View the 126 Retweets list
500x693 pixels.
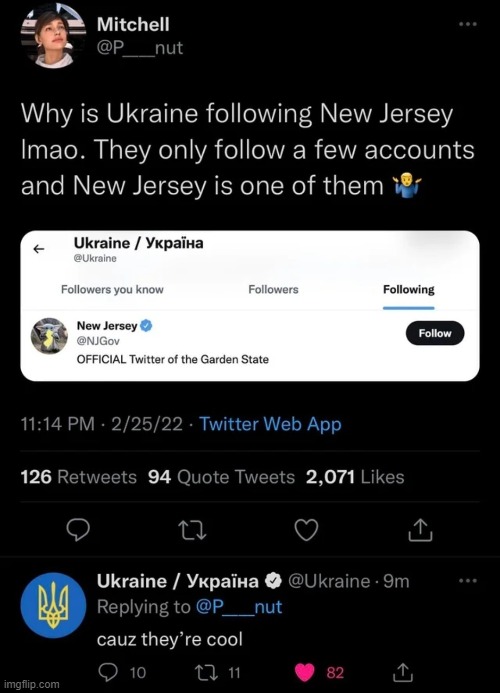79,477
